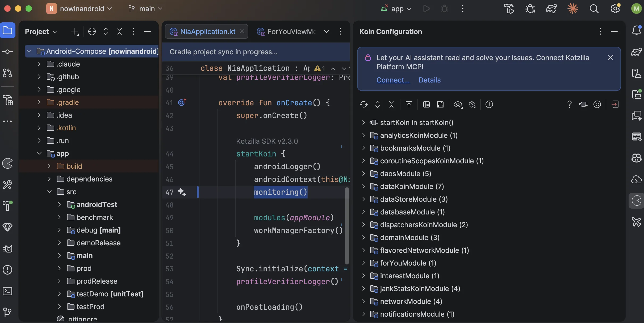Viewport: 644px width, 323px height.
Task: Open the user profile avatar M
Action: coord(637,9)
